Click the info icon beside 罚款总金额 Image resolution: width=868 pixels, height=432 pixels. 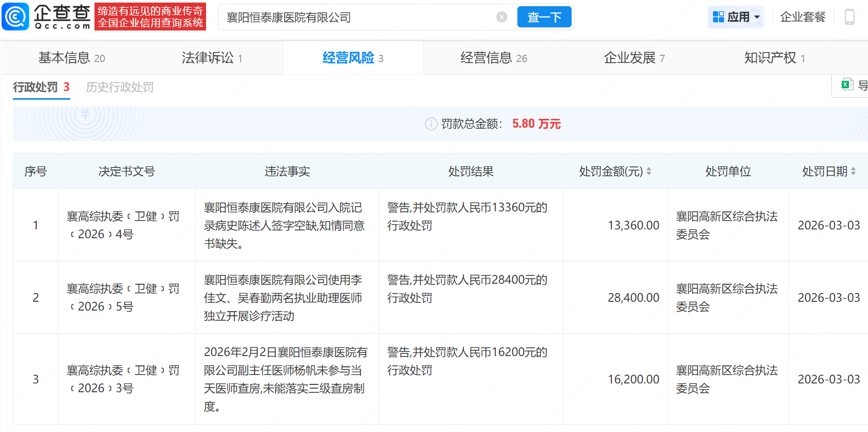point(431,124)
